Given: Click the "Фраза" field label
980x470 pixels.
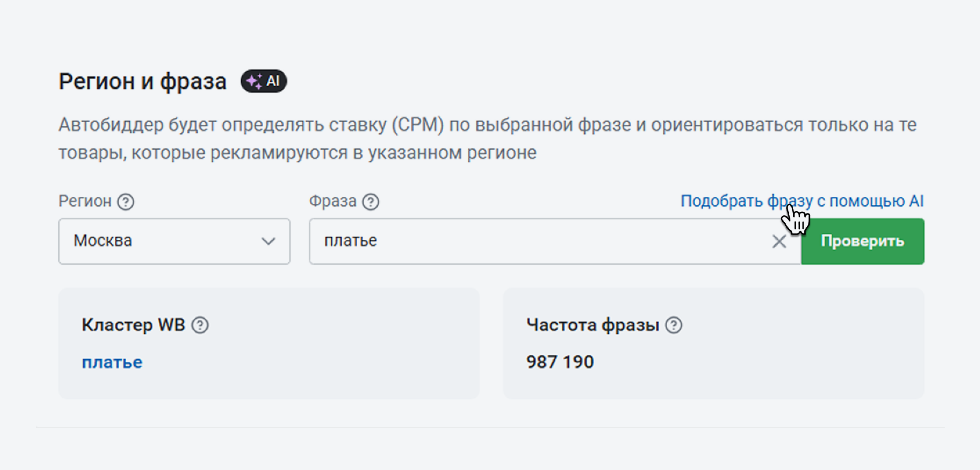Looking at the screenshot, I should click(332, 201).
